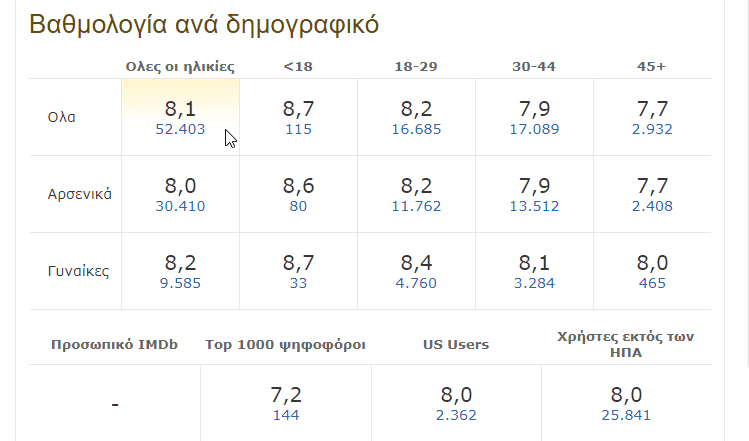Open the 25.841 non-US users votes link
Viewport: 749px width, 441px height.
pos(626,415)
